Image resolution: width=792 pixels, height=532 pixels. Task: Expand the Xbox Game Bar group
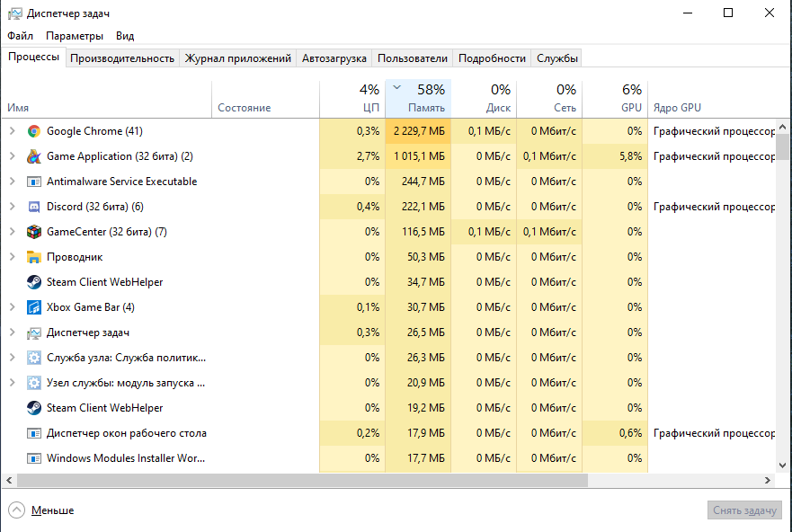[x=12, y=307]
